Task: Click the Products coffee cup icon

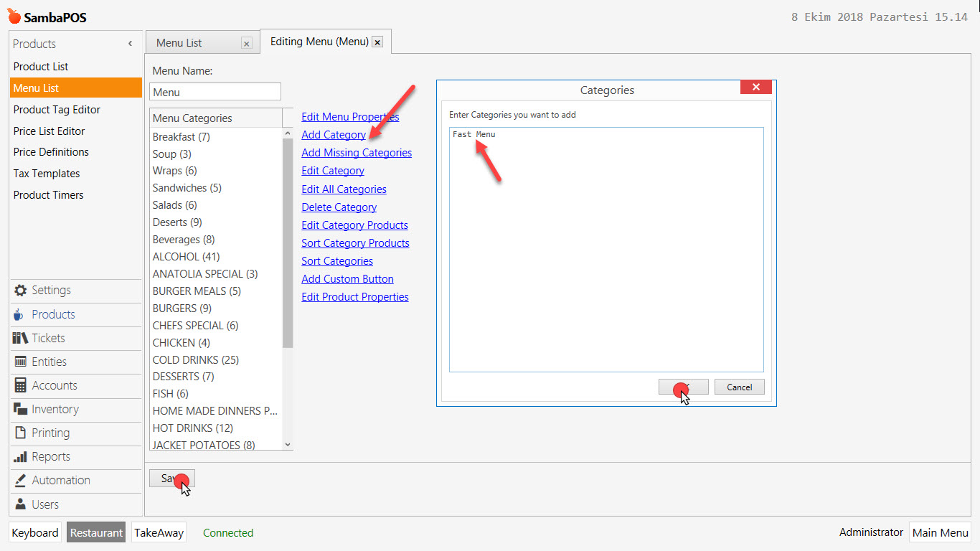Action: click(20, 314)
